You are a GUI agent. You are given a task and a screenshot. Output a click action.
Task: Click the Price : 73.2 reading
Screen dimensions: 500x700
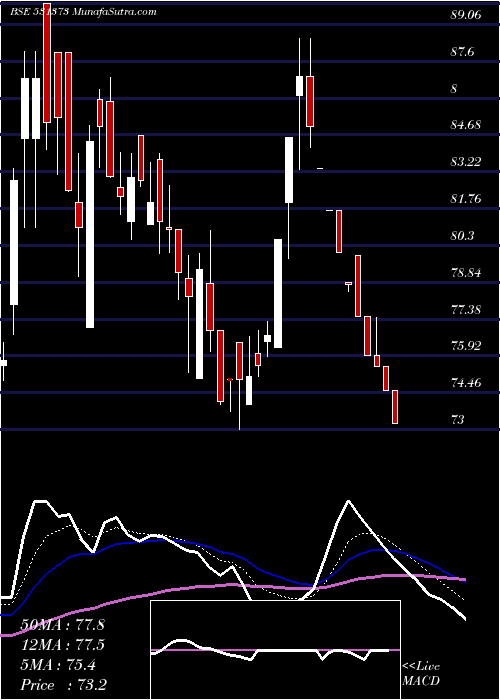63,685
